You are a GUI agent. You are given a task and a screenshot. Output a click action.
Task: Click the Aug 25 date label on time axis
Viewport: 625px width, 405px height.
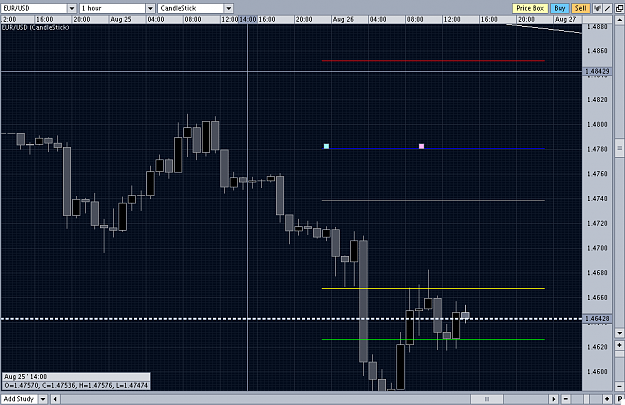coord(120,19)
